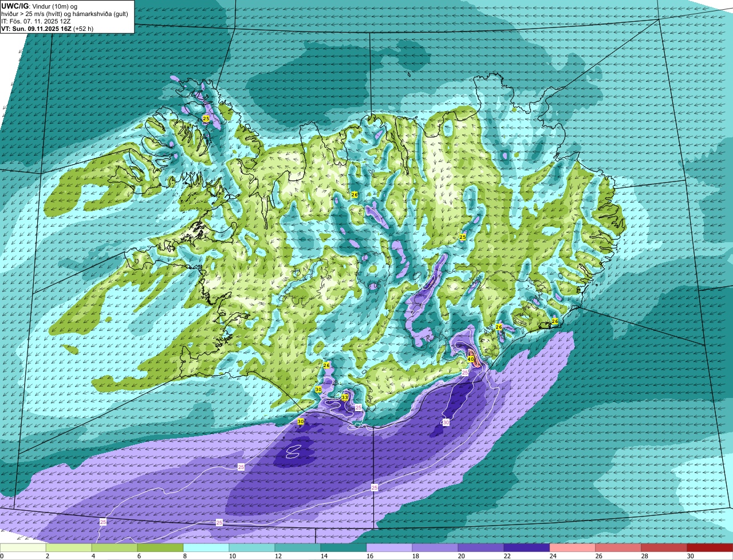Click the yellow "33" maximum gust marker
Viewport: 733px width, 560px height.
(x=345, y=397)
